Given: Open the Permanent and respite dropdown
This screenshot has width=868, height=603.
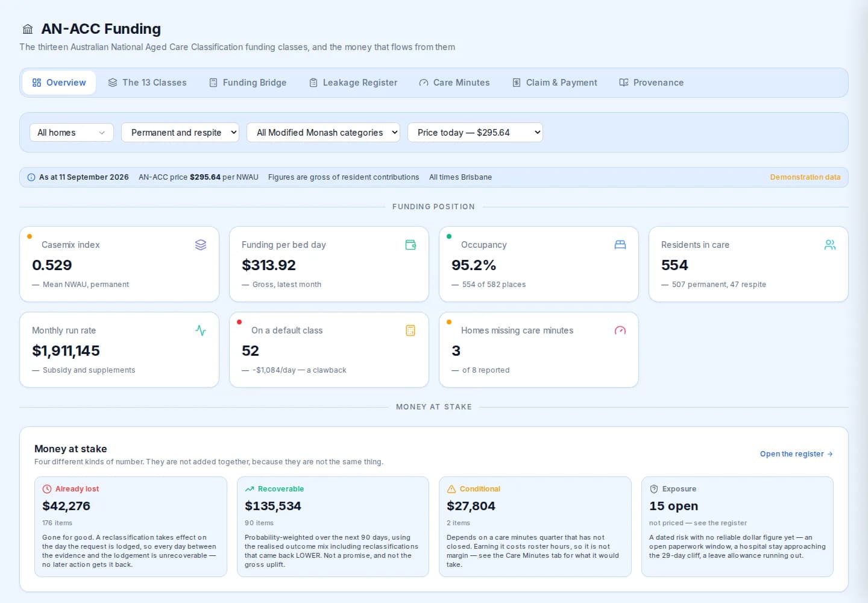Looking at the screenshot, I should point(180,133).
